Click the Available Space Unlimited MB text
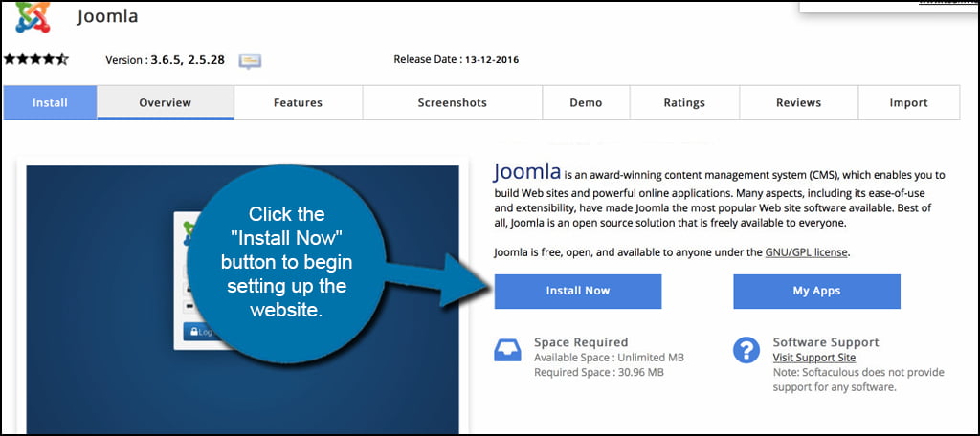 (x=610, y=358)
